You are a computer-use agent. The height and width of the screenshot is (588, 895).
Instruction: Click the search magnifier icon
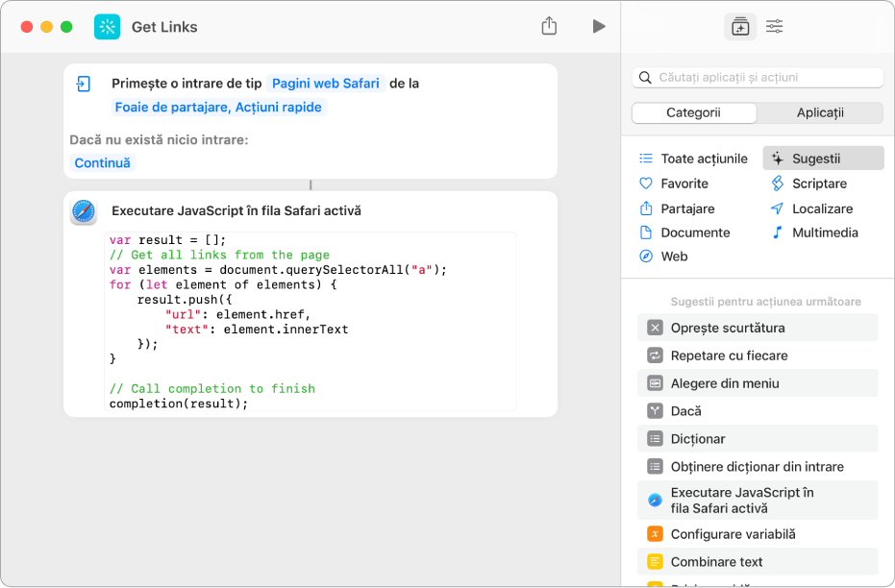645,78
